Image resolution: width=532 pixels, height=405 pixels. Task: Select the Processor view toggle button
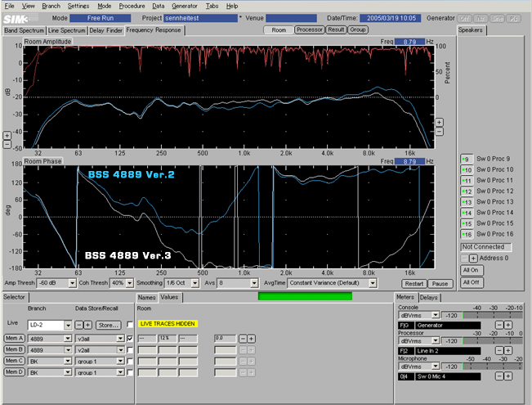click(310, 30)
